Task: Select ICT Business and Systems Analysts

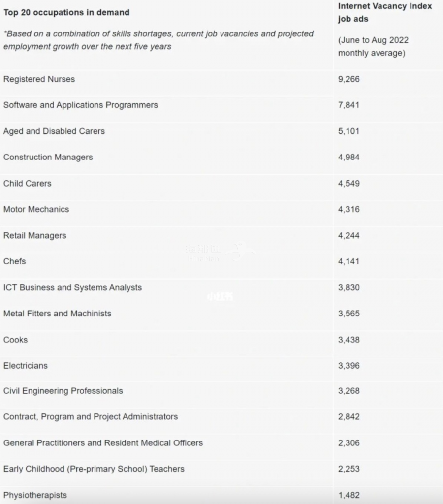Action: click(x=72, y=287)
